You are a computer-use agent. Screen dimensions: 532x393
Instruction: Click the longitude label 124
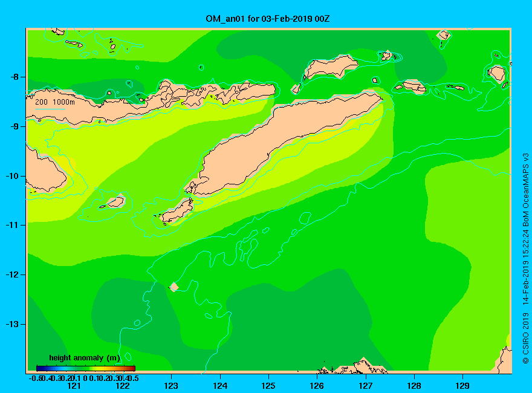click(220, 386)
